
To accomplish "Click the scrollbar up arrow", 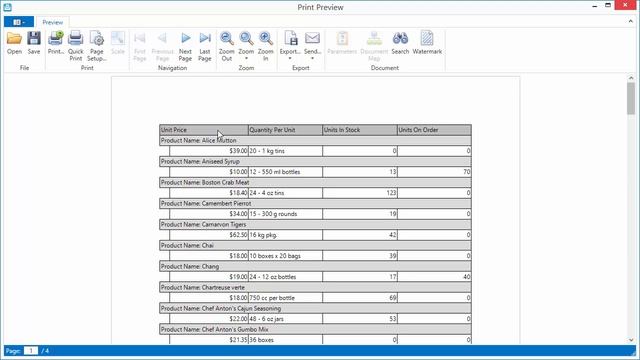I will point(631,78).
